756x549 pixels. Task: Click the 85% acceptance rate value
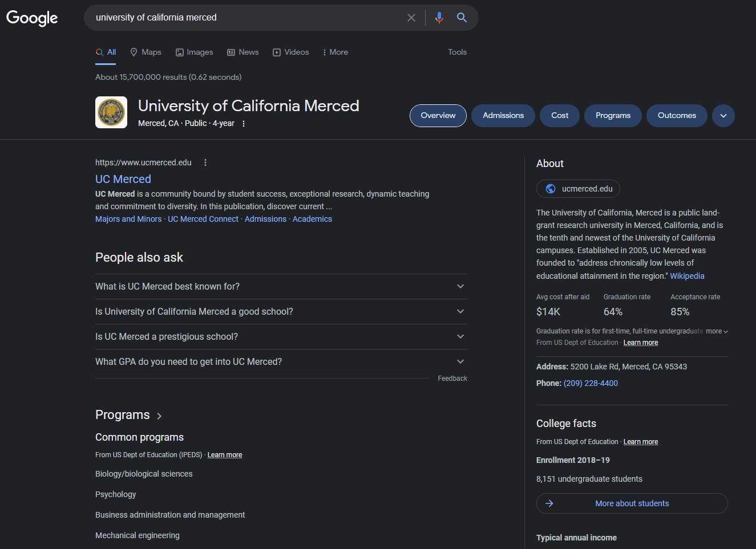(x=680, y=312)
